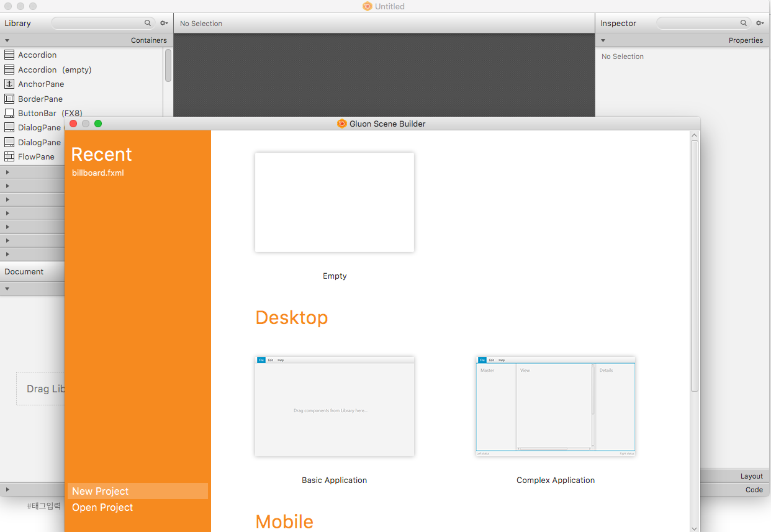Select the Accordion container icon in Library

(9, 55)
